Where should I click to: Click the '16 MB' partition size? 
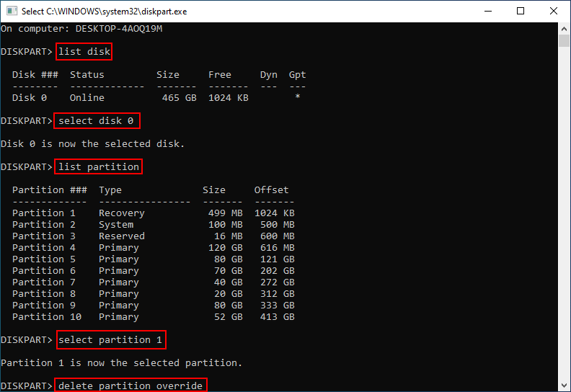[229, 236]
